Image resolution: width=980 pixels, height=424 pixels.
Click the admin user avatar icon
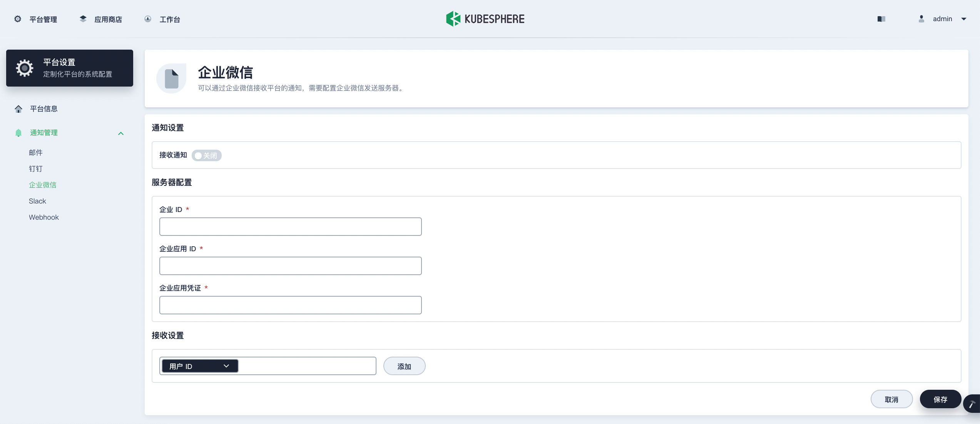coord(921,19)
